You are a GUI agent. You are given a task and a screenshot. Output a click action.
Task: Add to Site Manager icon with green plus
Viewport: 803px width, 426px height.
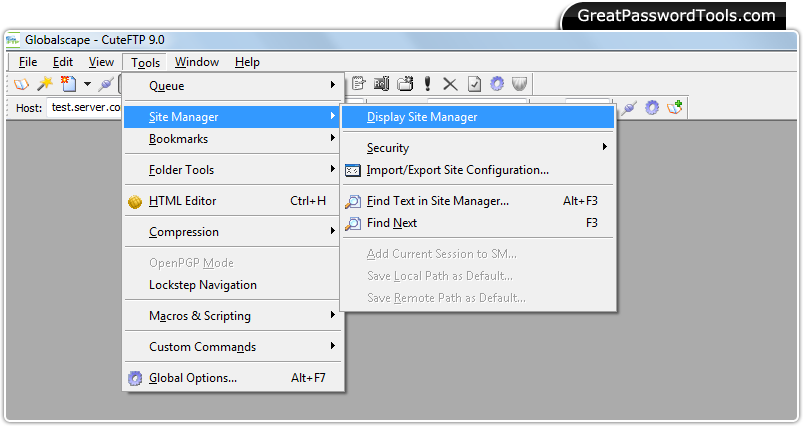click(674, 108)
